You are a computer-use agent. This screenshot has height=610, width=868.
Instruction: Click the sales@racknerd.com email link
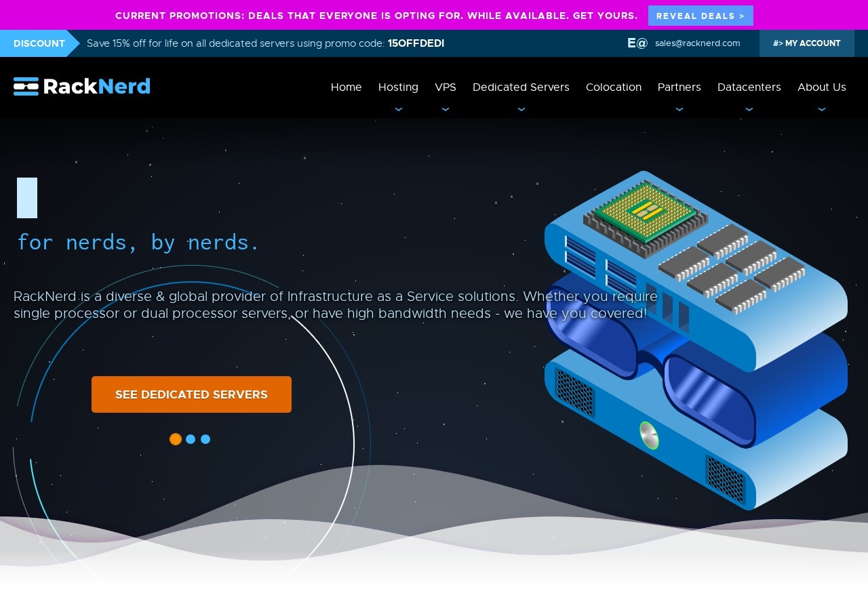(x=698, y=43)
